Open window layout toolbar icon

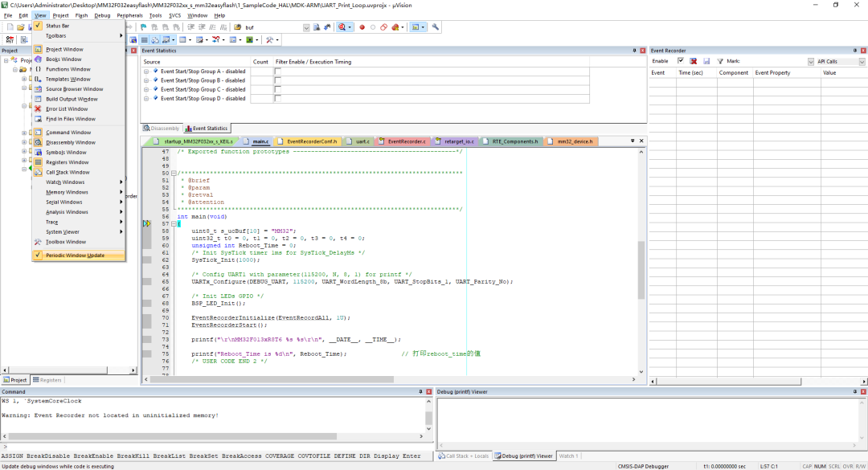coord(416,27)
